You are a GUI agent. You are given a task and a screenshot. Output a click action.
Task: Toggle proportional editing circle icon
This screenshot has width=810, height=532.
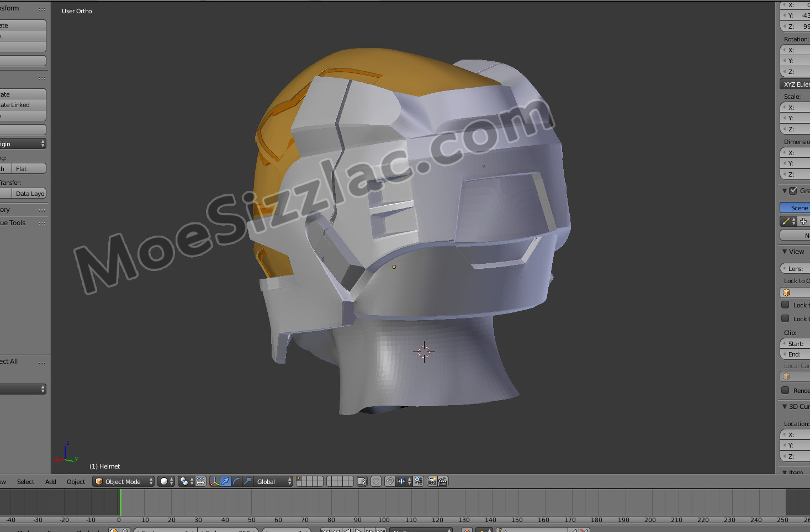click(x=376, y=481)
